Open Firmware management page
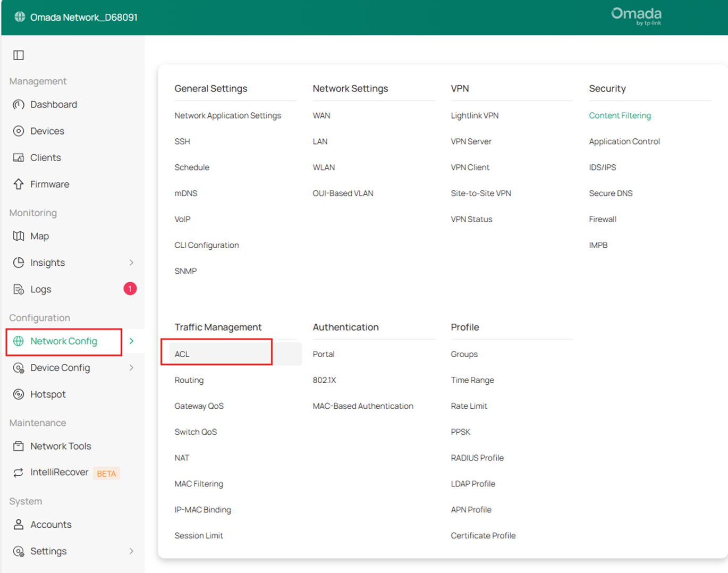The image size is (728, 573). [50, 184]
